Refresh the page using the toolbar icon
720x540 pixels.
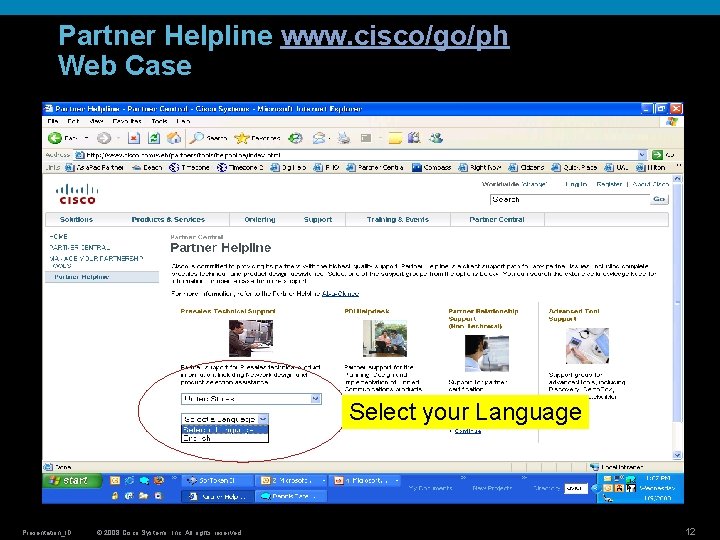click(154, 138)
